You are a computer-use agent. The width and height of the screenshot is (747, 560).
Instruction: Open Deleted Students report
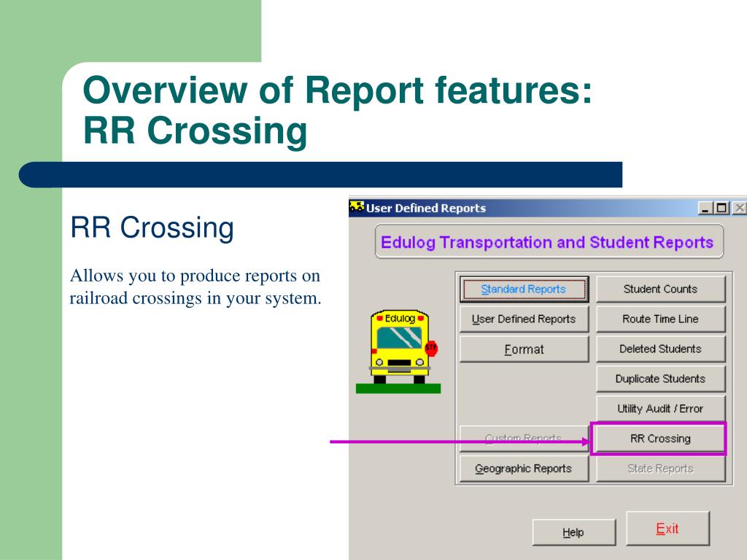coord(661,349)
